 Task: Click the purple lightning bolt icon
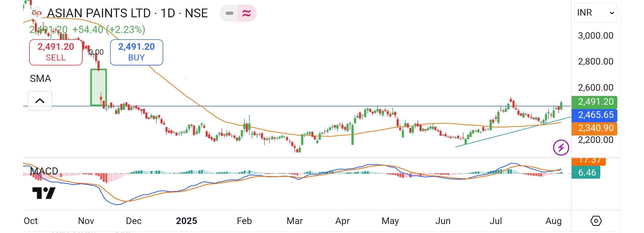tap(561, 148)
